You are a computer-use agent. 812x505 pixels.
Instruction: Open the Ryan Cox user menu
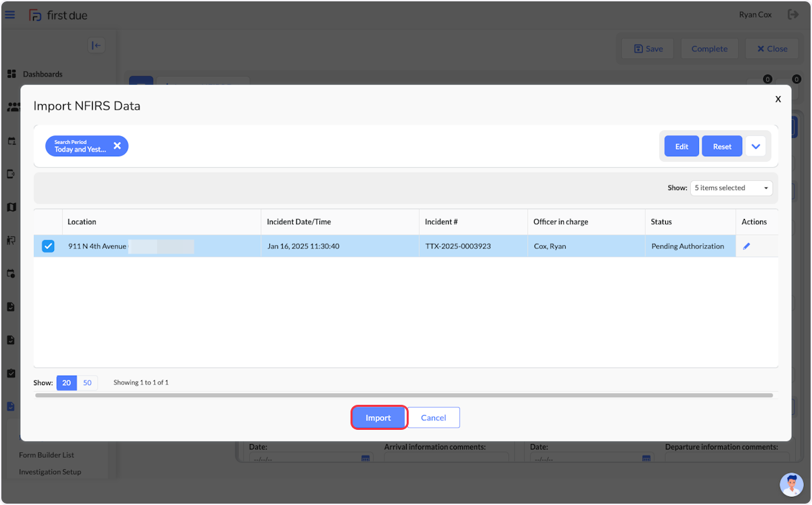(x=756, y=14)
